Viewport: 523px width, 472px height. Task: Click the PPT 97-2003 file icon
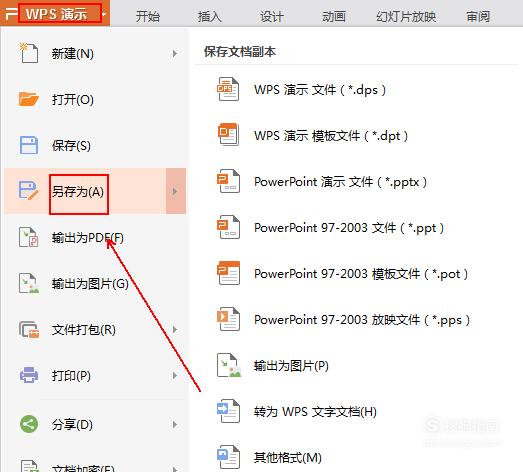228,227
